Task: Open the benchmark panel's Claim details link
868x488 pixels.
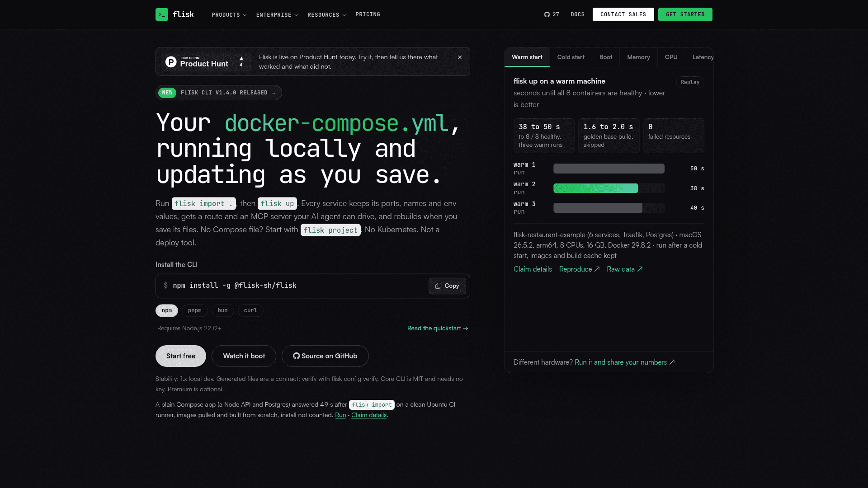Action: coord(533,269)
